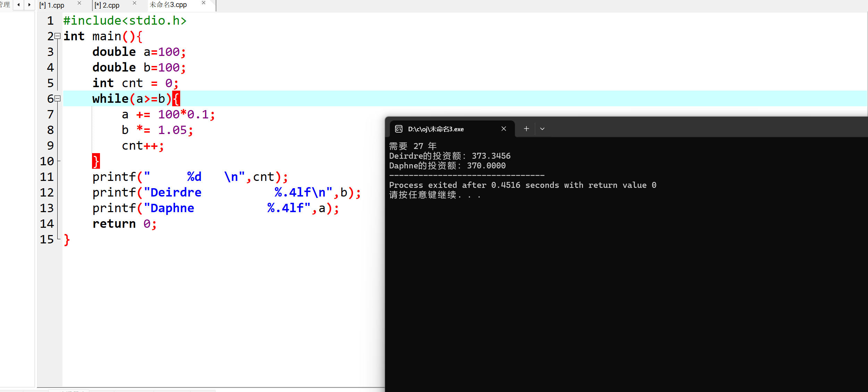Screen dimensions: 868x392
Task: Place cursor on the return 0 line
Action: [124, 224]
